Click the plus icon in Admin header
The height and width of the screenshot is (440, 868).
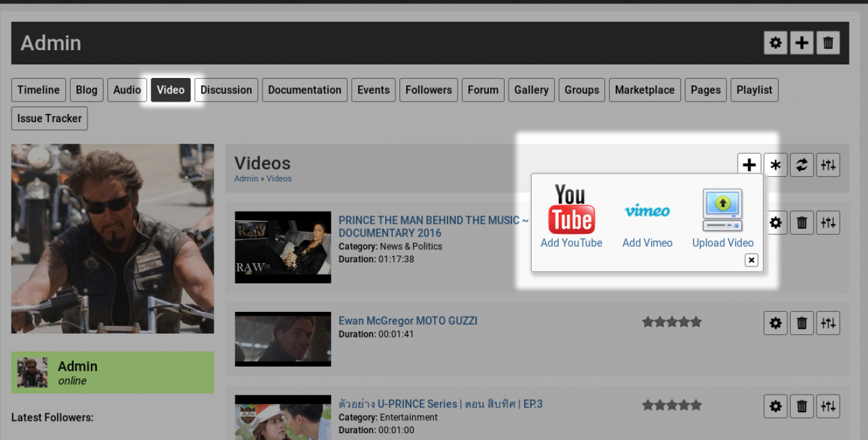tap(802, 43)
